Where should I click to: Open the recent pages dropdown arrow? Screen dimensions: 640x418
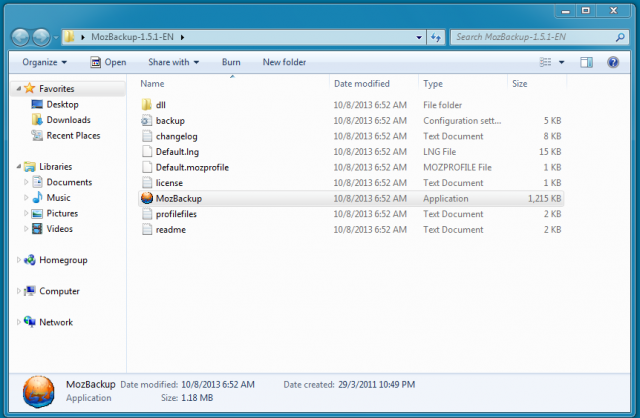(x=56, y=38)
